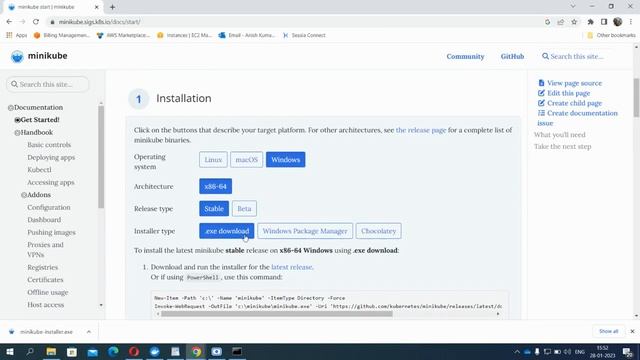This screenshot has width=640, height=360.
Task: Click the header Search this site field
Action: [x=576, y=56]
